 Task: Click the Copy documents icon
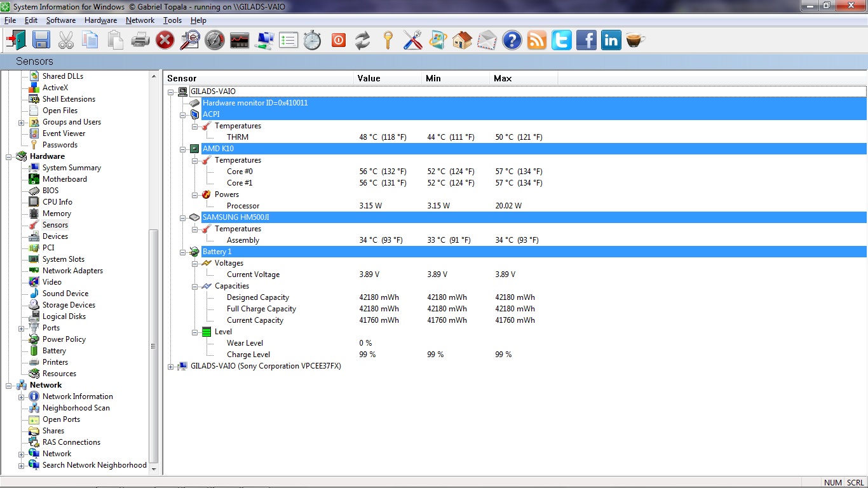coord(90,41)
